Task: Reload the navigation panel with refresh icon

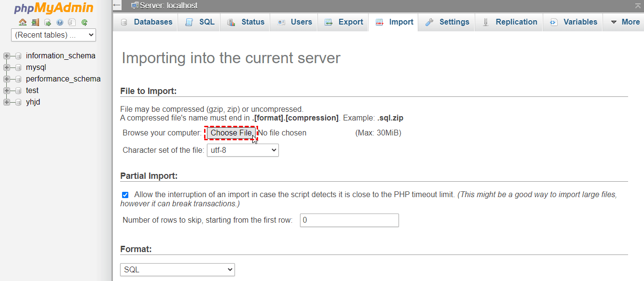Action: tap(84, 22)
